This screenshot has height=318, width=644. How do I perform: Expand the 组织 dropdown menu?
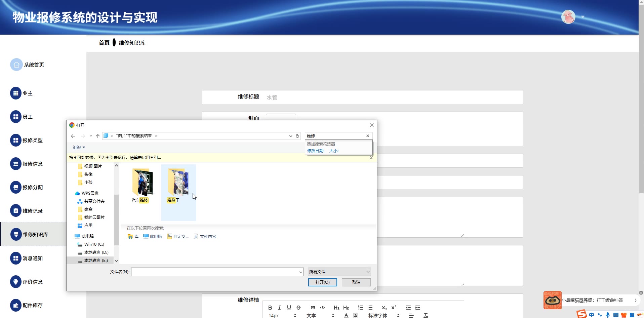[x=79, y=148]
